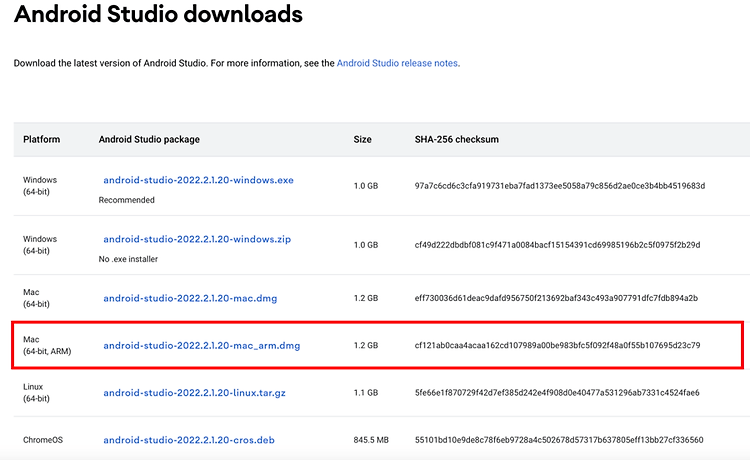Image resolution: width=750 pixels, height=460 pixels.
Task: Click the 845.5 MB size value
Action: pos(371,440)
